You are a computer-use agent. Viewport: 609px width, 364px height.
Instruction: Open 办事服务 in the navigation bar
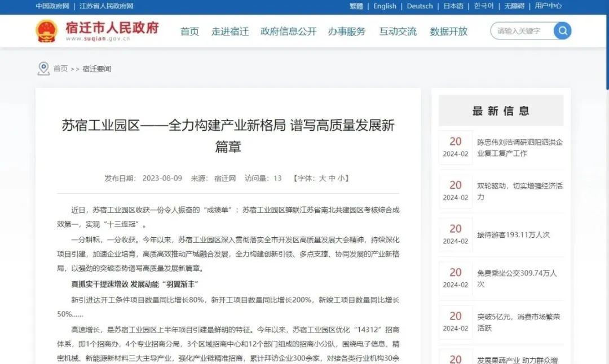point(347,32)
